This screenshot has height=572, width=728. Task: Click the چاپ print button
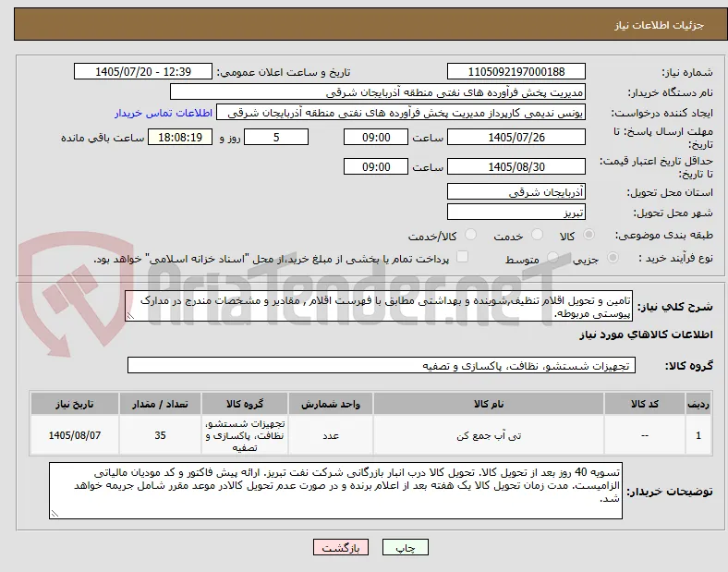(406, 548)
